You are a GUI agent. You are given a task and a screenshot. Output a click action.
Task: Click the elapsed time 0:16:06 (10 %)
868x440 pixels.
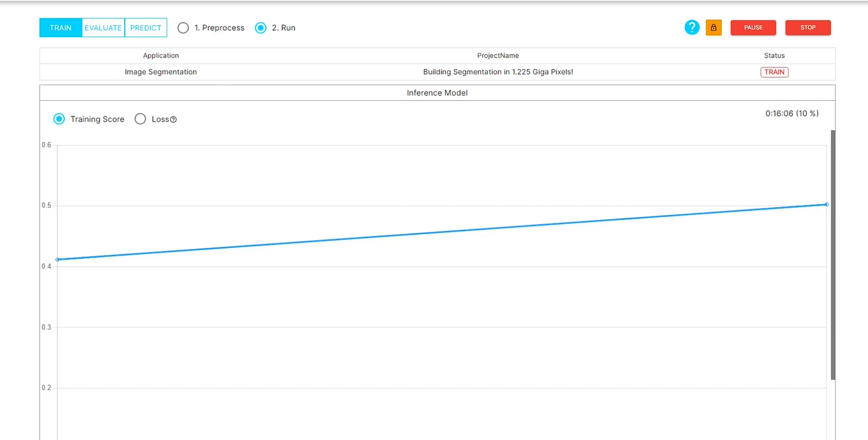[x=792, y=113]
